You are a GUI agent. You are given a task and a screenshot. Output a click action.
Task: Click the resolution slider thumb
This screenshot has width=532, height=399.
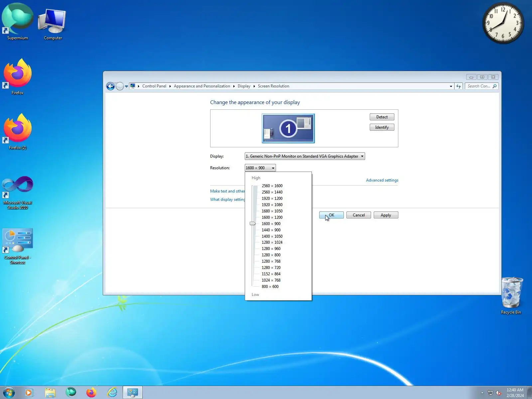[253, 224]
